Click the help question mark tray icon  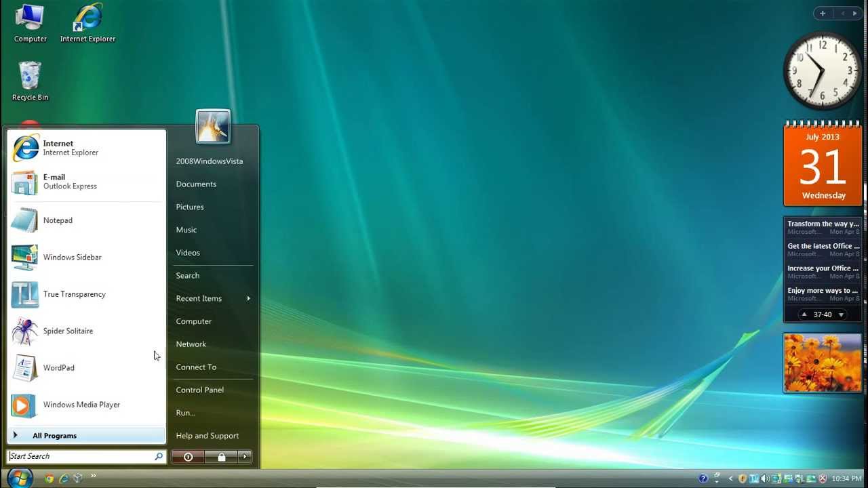pos(703,479)
